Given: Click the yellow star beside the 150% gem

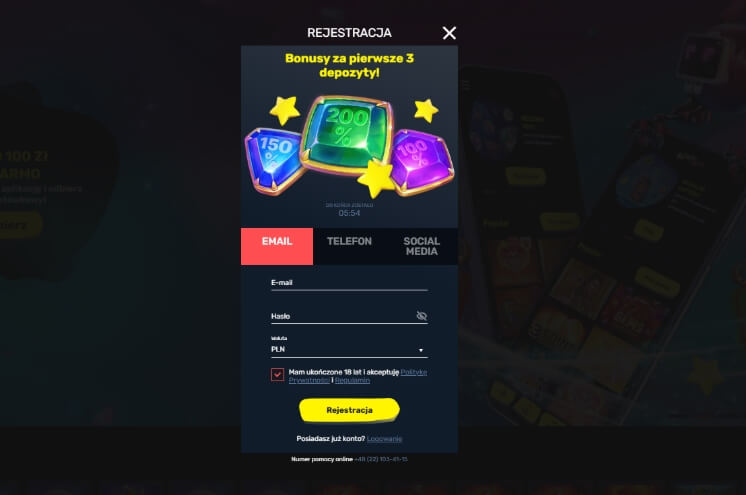Looking at the screenshot, I should pyautogui.click(x=285, y=110).
